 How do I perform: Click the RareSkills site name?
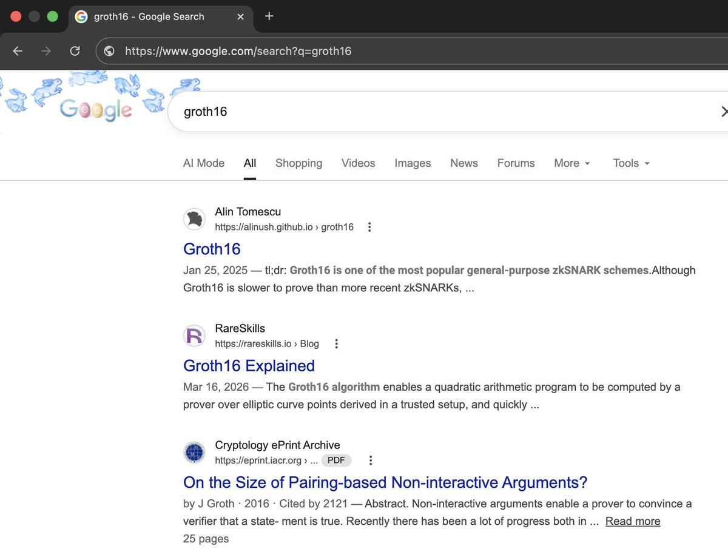click(x=240, y=328)
